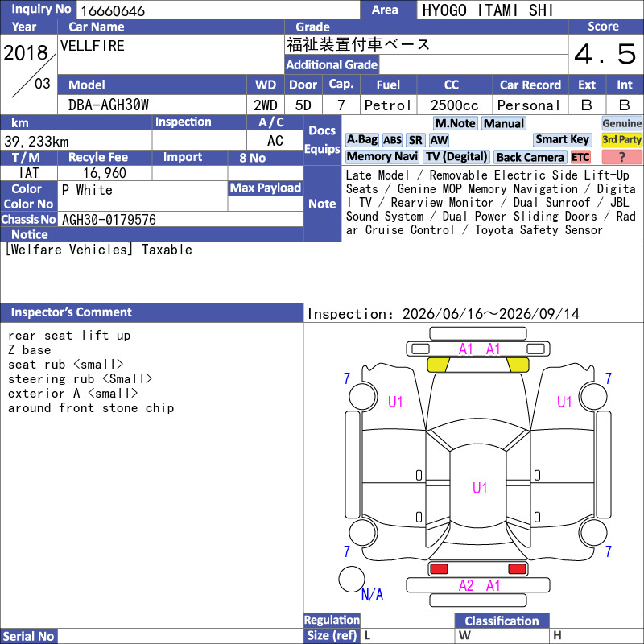The width and height of the screenshot is (644, 644).
Task: Select the Japanese grade text
Action: pos(358,44)
